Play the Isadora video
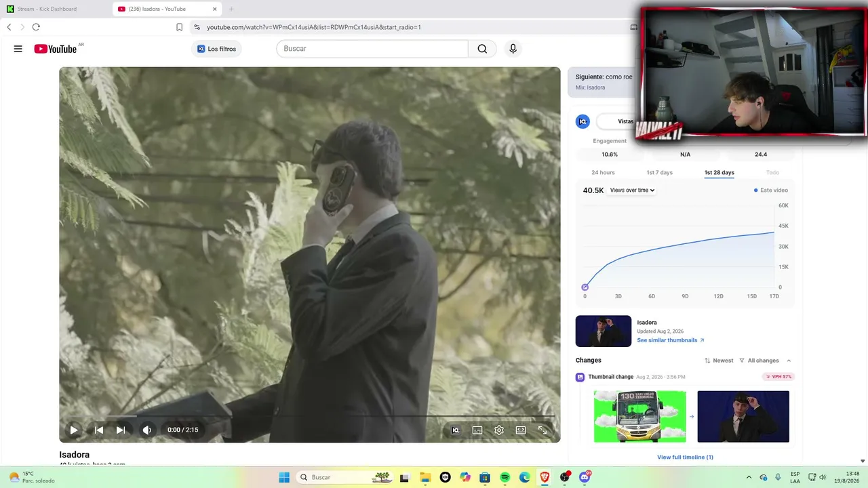 coord(74,430)
